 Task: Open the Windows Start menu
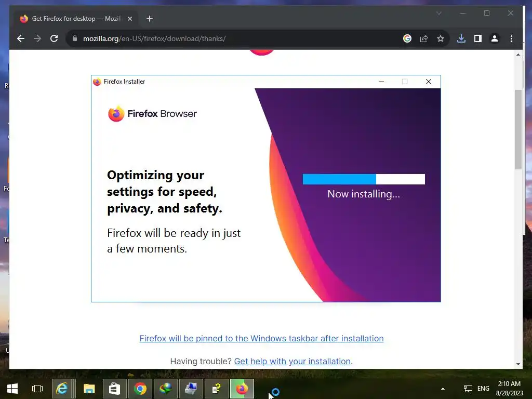click(12, 389)
